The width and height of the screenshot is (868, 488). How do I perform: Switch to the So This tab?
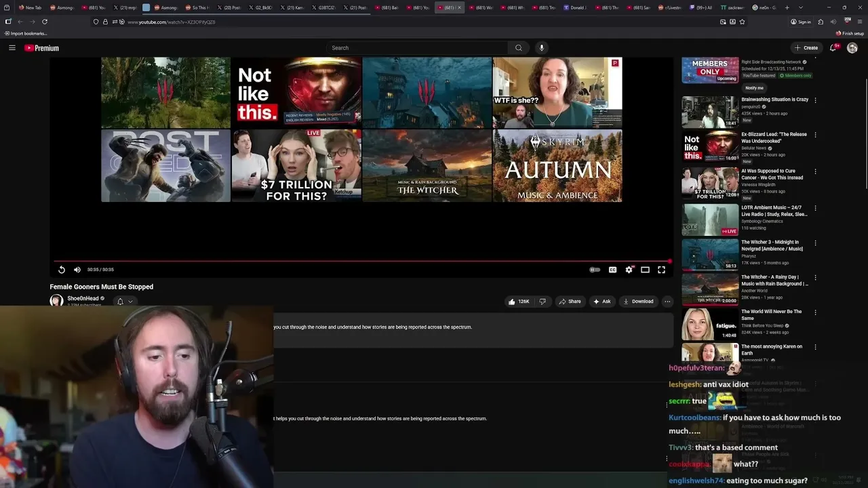click(197, 7)
